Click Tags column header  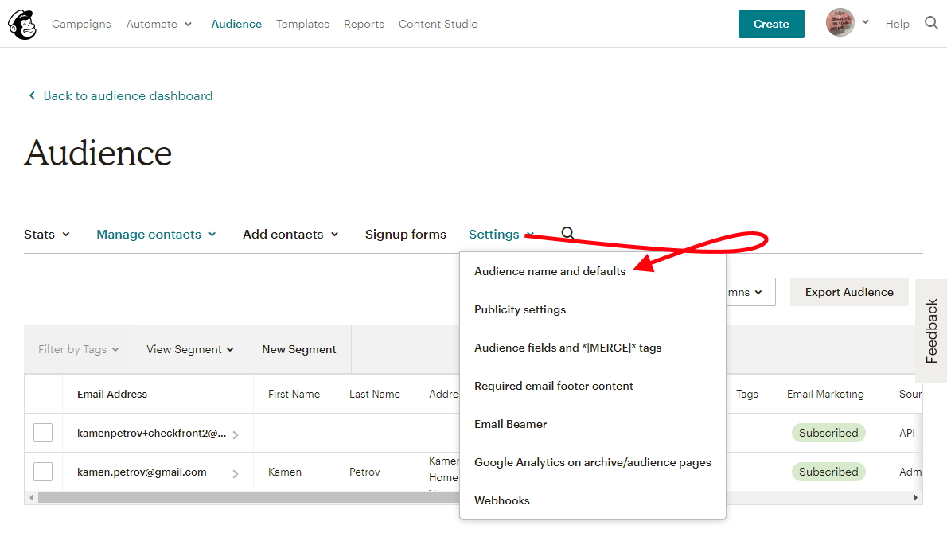(746, 394)
